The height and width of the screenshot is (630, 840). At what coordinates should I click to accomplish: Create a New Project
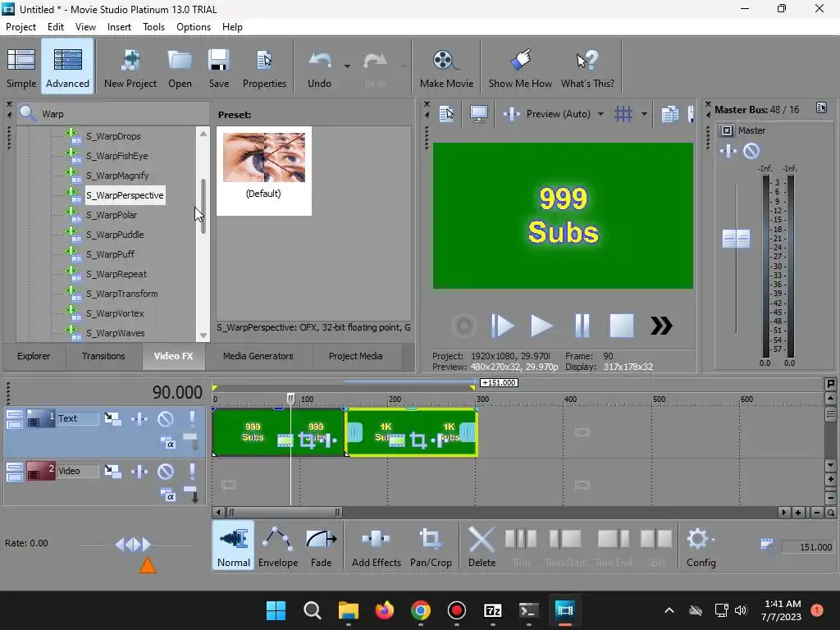[130, 67]
